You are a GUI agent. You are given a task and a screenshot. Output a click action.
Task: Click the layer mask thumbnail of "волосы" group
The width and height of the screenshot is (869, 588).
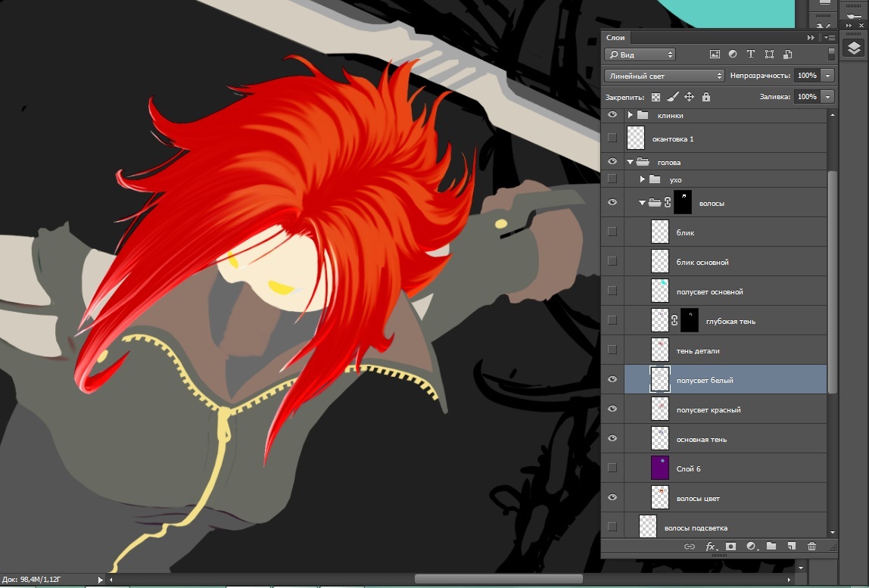[x=684, y=203]
